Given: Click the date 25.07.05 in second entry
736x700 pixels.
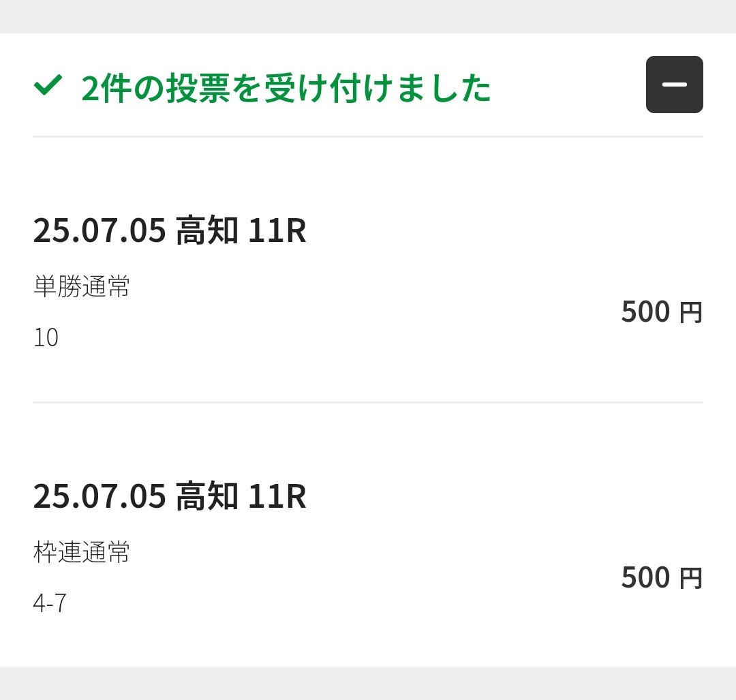Looking at the screenshot, I should (99, 496).
